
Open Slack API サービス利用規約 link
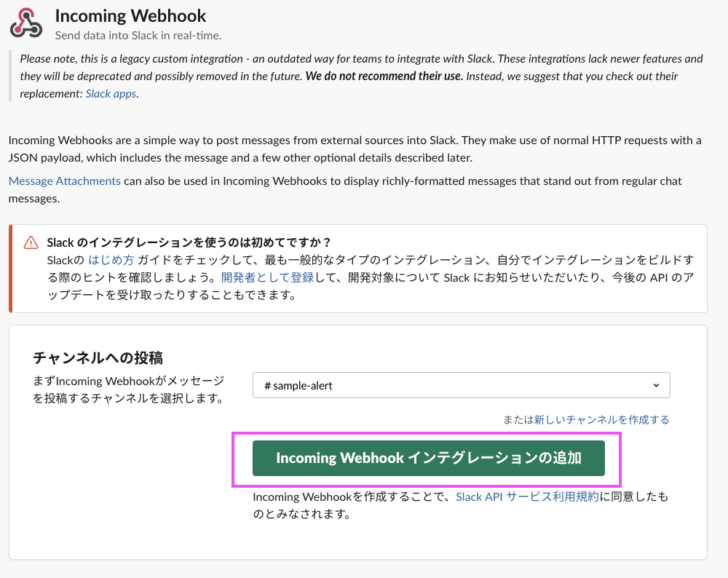pyautogui.click(x=527, y=496)
